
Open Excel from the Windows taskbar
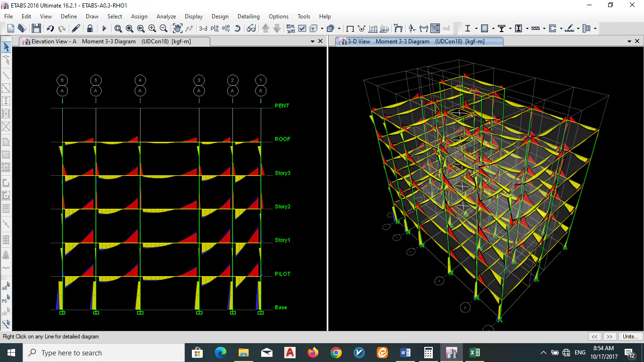tap(474, 353)
